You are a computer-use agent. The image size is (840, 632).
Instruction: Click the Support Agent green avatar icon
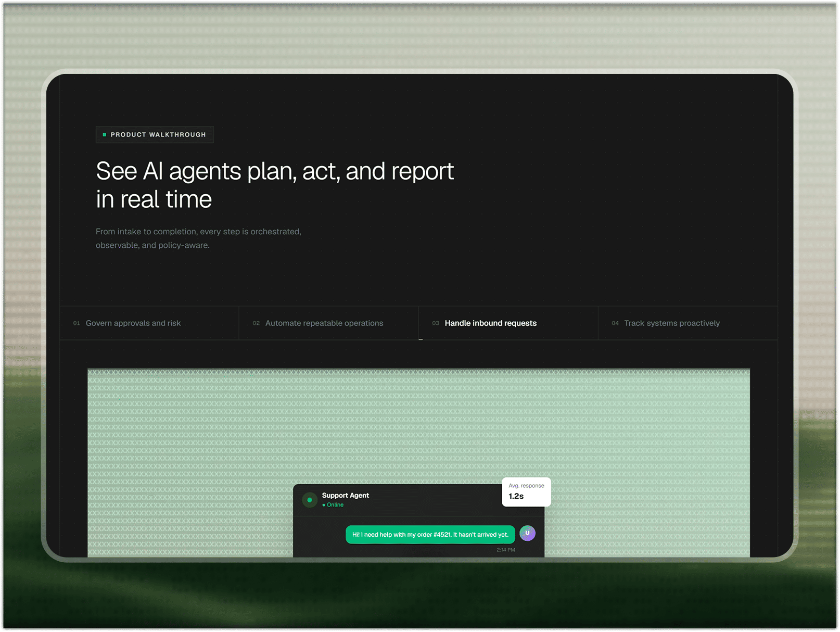(310, 500)
